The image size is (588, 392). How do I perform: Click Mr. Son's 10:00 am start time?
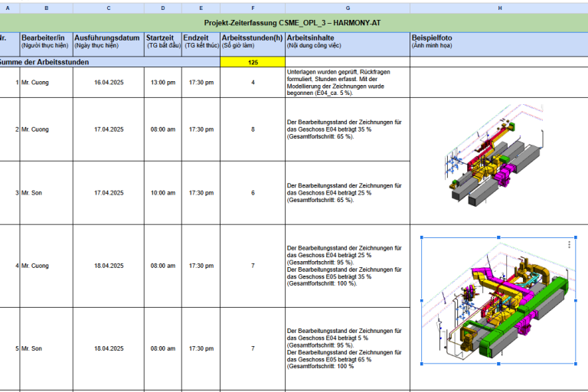[x=162, y=193]
